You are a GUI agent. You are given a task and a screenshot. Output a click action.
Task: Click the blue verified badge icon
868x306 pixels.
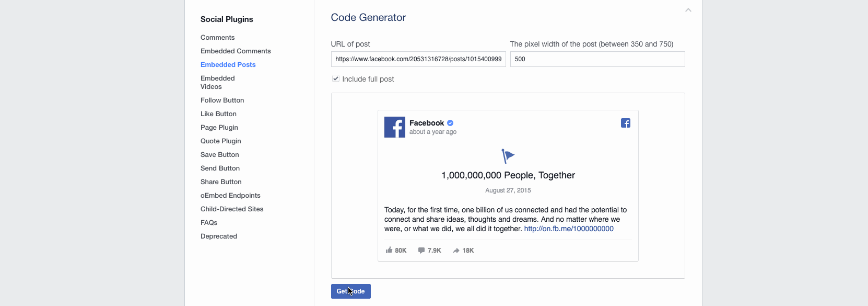(450, 123)
